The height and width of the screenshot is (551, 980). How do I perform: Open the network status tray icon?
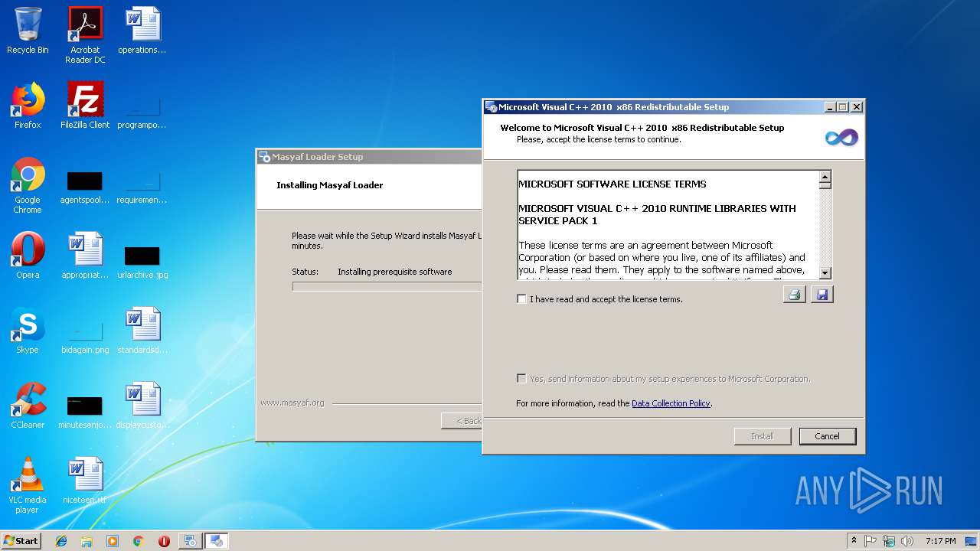(889, 541)
